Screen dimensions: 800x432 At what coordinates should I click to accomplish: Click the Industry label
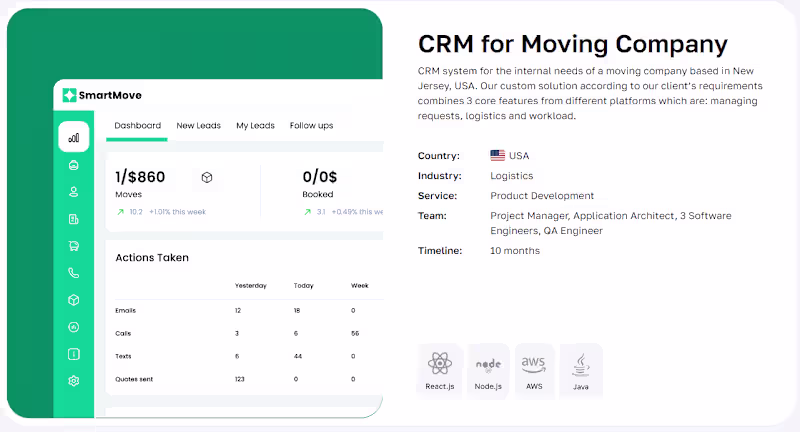click(440, 176)
